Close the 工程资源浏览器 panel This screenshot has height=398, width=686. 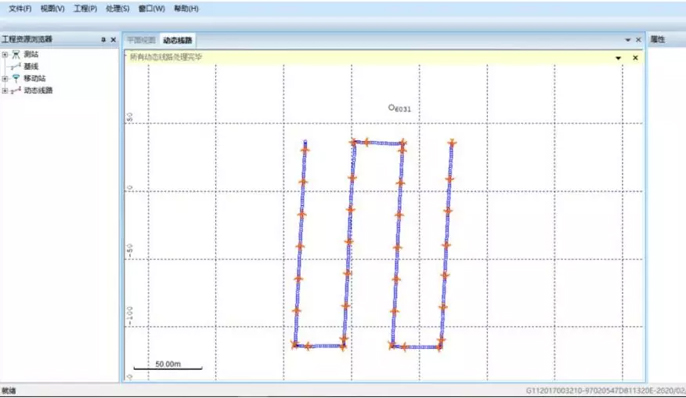[113, 39]
